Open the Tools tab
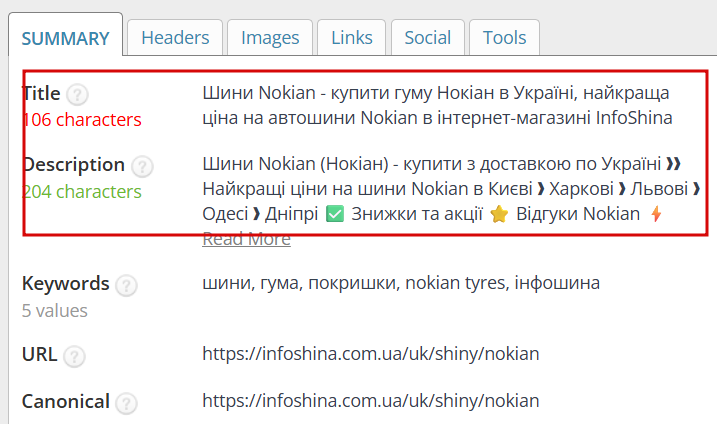This screenshot has height=424, width=717. [x=504, y=38]
